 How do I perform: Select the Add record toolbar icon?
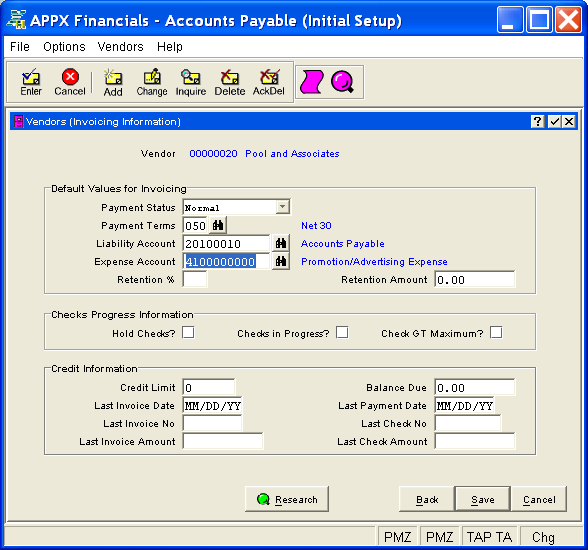click(x=113, y=82)
